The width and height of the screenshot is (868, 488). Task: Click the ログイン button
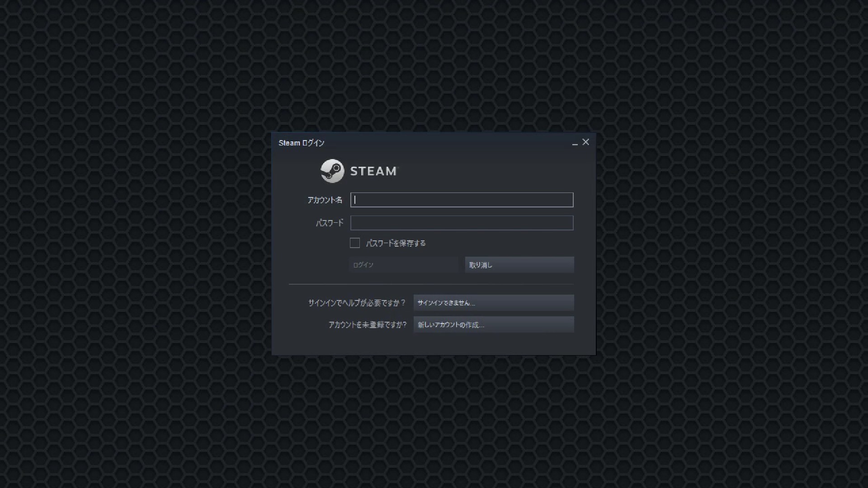click(403, 265)
